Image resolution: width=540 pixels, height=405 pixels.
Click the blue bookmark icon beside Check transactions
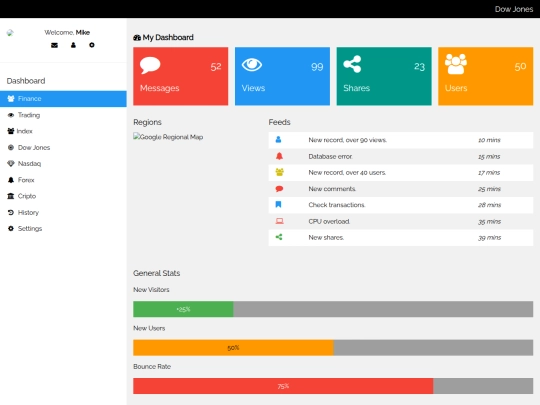coord(278,205)
